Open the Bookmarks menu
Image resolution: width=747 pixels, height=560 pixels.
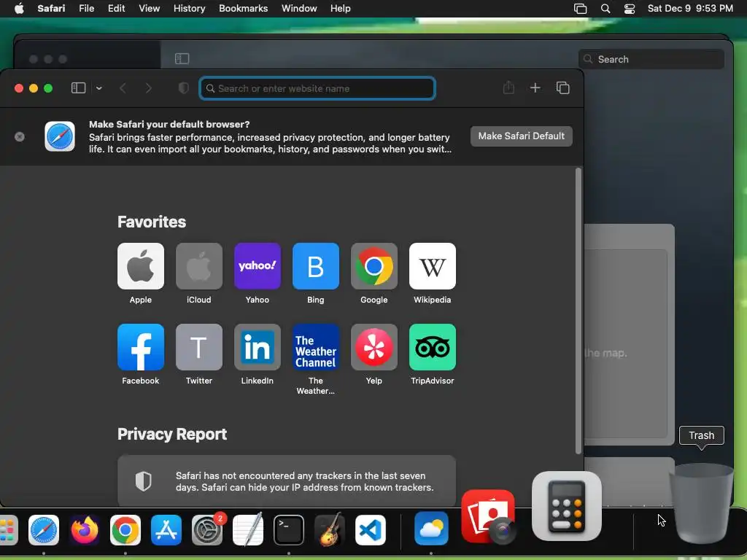pyautogui.click(x=243, y=9)
